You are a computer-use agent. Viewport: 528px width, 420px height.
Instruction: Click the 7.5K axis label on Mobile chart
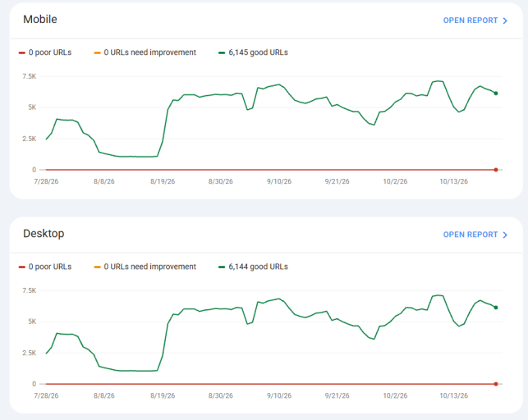click(x=30, y=76)
